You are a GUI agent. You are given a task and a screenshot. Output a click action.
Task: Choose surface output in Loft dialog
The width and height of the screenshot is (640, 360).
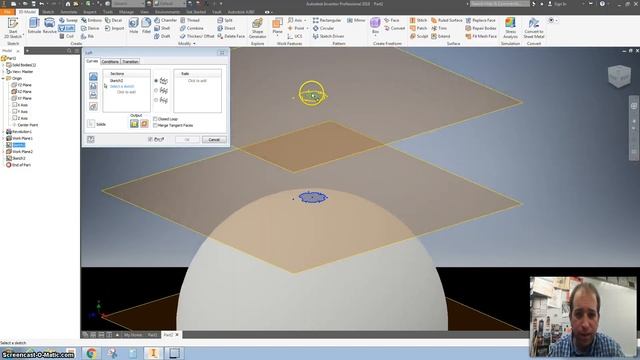(144, 124)
